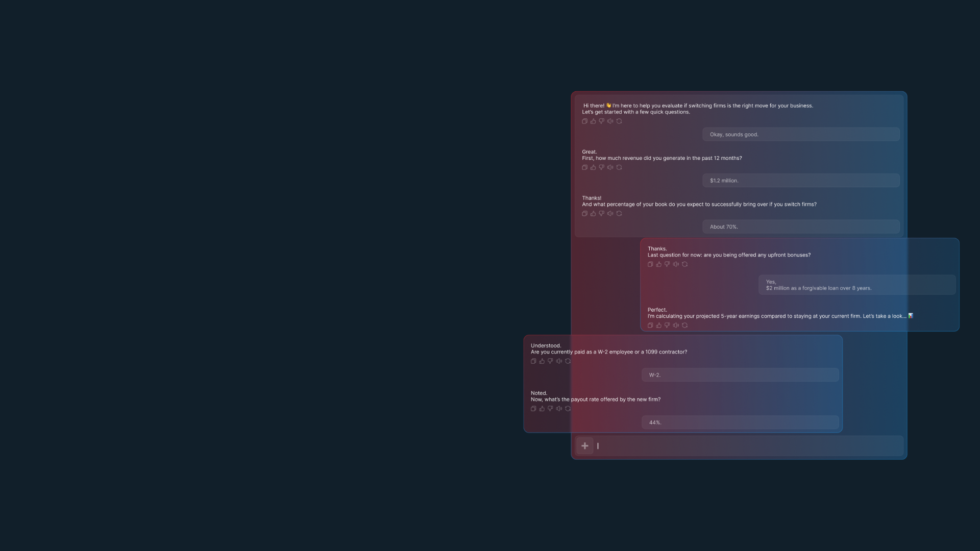Thumbs up the revenue question message
This screenshot has width=980, height=551.
pos(593,167)
